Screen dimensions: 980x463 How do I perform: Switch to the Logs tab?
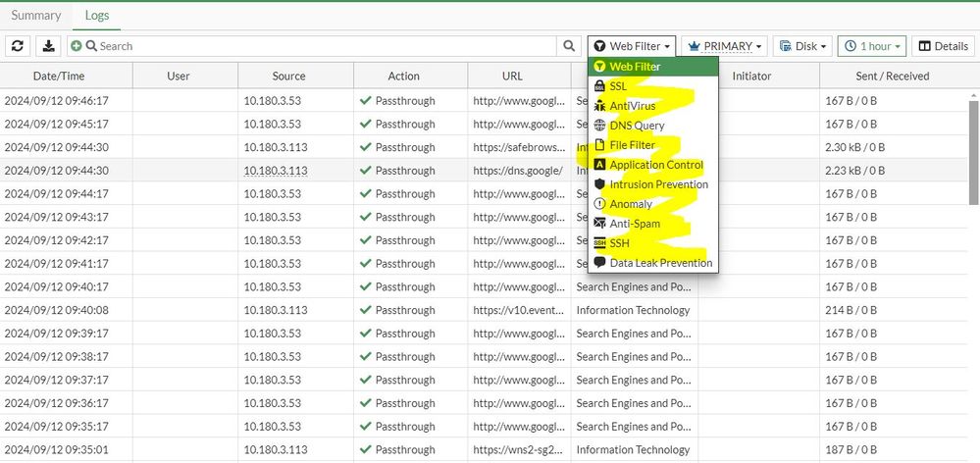(x=97, y=16)
